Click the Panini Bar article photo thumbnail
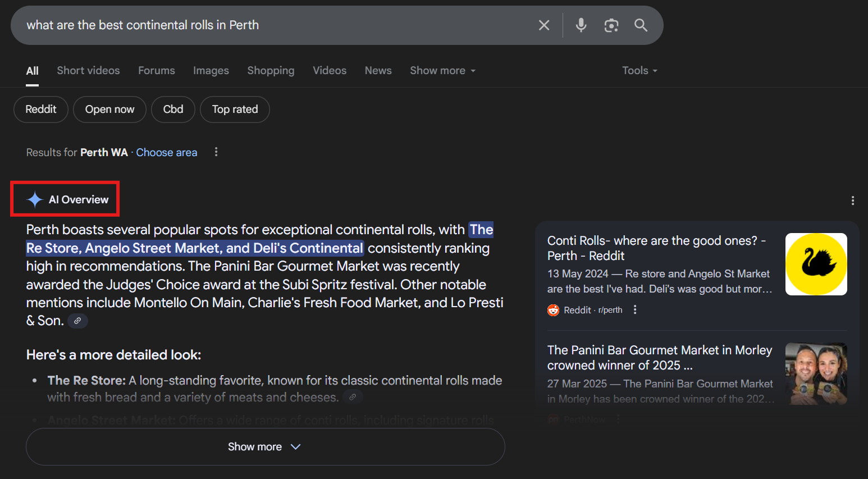This screenshot has width=868, height=479. [816, 374]
